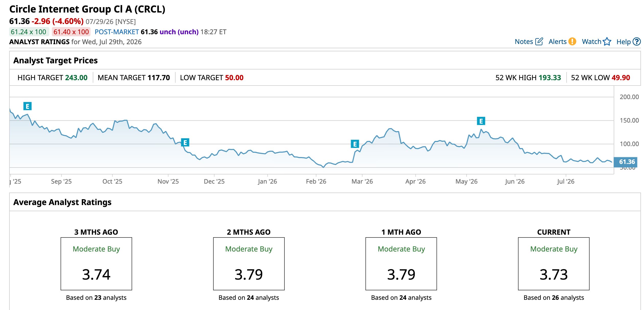The image size is (644, 310).
Task: Click the Circle Internet Group Cl A (CRCL) title
Action: [87, 9]
